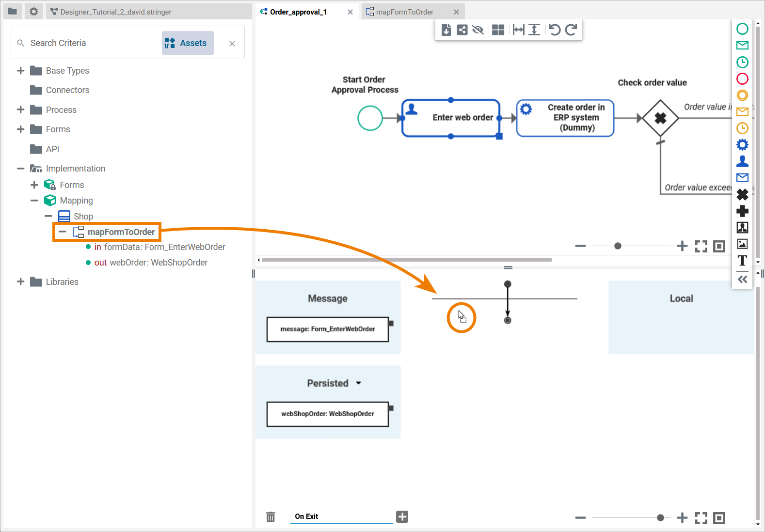Image resolution: width=765 pixels, height=532 pixels.
Task: Click the horizontal spacing tool icon
Action: pyautogui.click(x=519, y=30)
